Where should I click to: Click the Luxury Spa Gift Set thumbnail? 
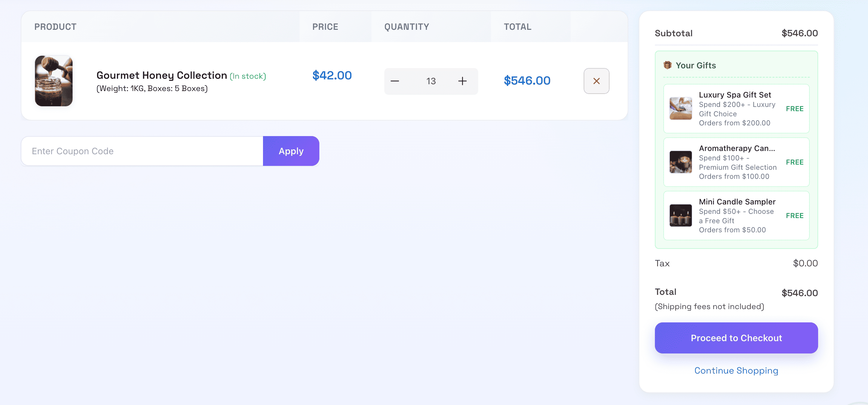pos(680,109)
